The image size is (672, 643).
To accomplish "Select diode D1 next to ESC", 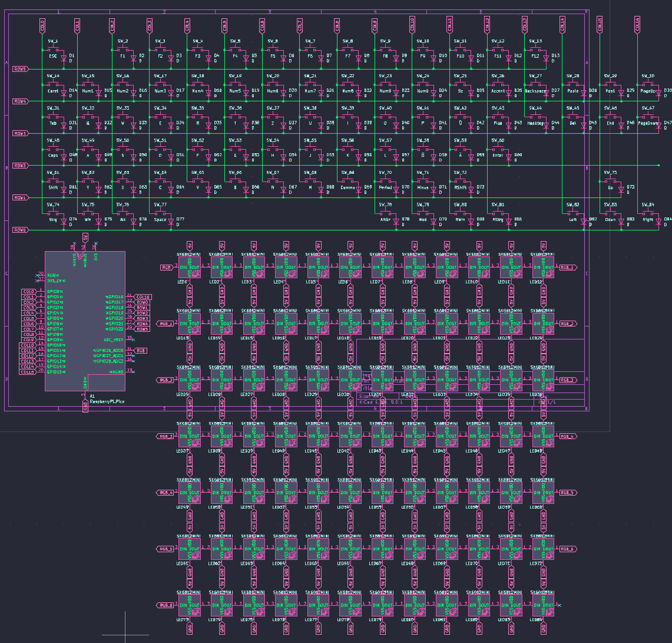I will pyautogui.click(x=64, y=58).
